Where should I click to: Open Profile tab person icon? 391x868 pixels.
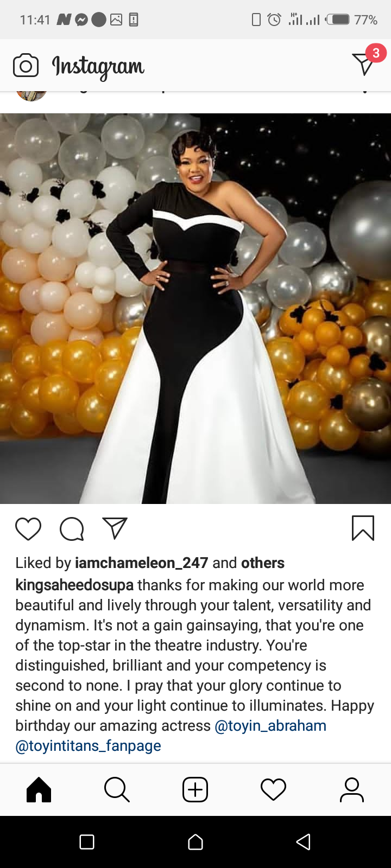(x=352, y=790)
